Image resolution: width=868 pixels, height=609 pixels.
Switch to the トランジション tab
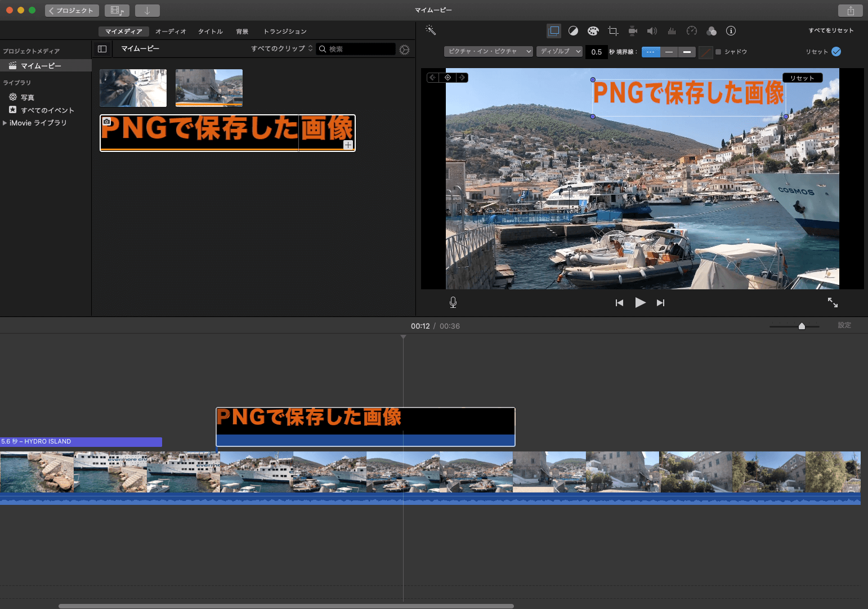285,32
